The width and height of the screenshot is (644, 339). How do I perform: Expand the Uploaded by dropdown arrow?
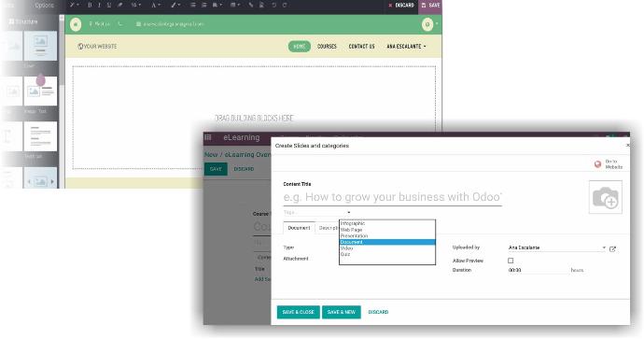[x=604, y=247]
